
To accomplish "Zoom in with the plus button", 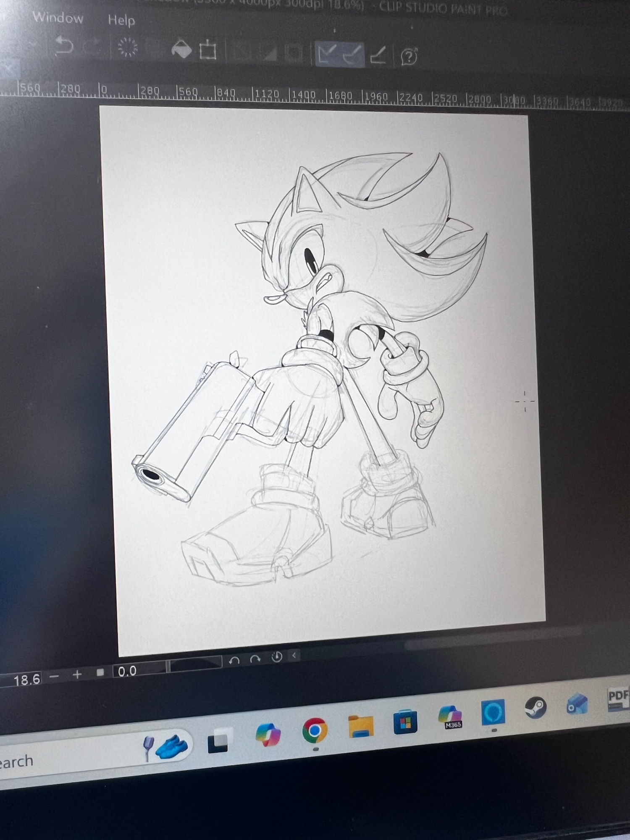I will 77,675.
